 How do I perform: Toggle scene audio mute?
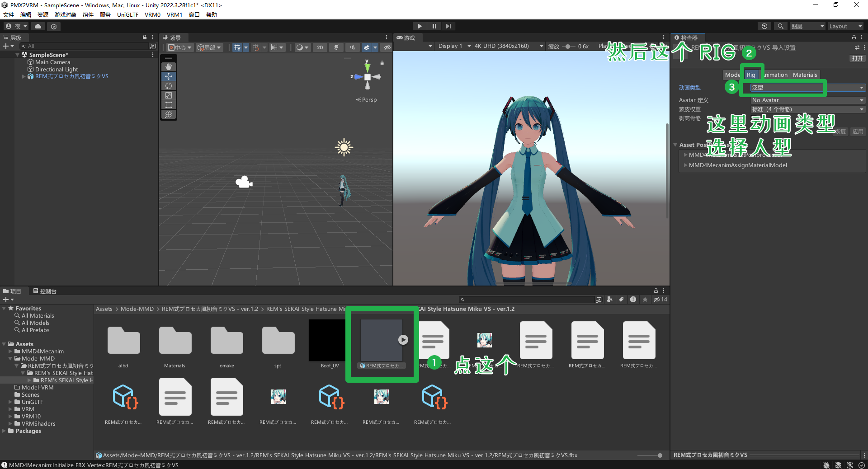tap(352, 47)
